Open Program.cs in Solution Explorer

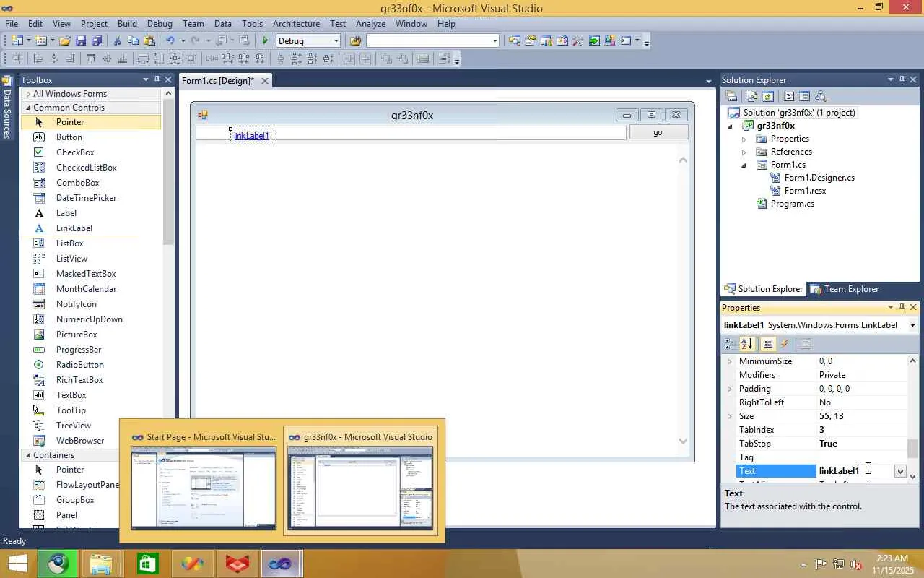pyautogui.click(x=792, y=204)
